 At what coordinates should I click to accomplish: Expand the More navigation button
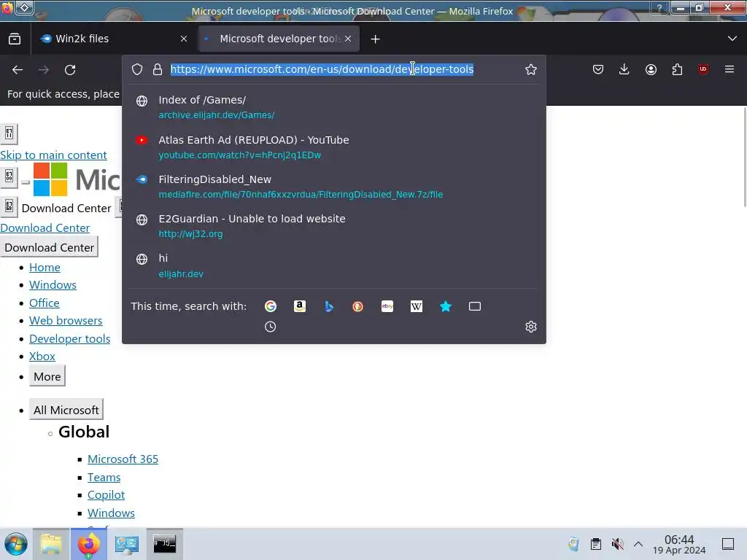tap(47, 377)
